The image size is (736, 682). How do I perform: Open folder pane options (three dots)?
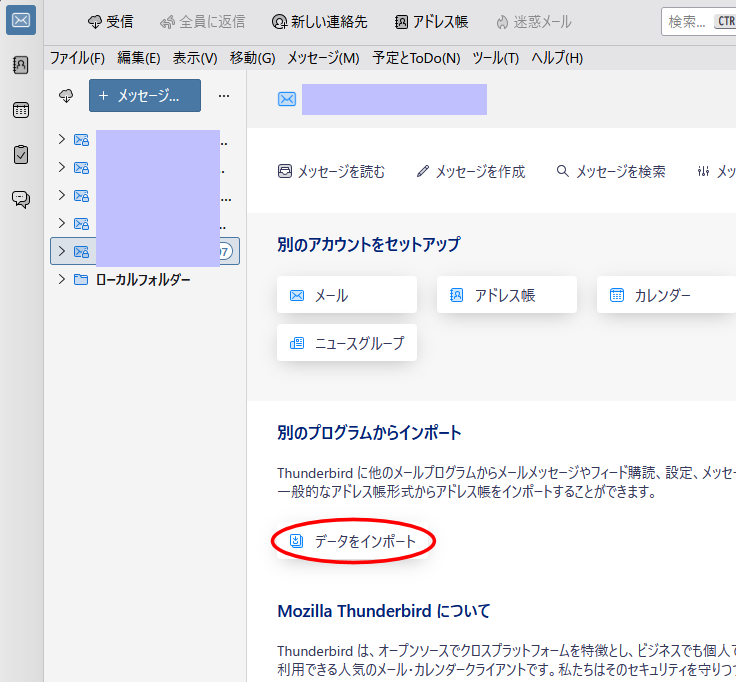point(224,96)
